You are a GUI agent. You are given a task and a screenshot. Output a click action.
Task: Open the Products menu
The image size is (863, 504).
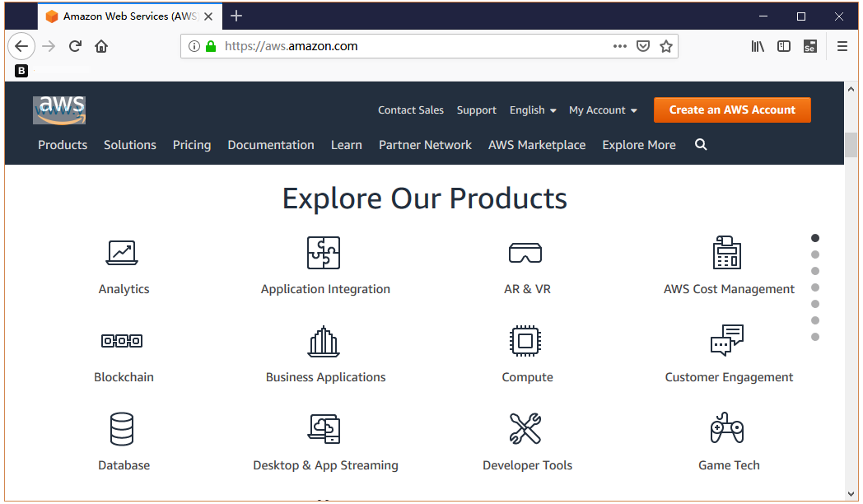(63, 145)
